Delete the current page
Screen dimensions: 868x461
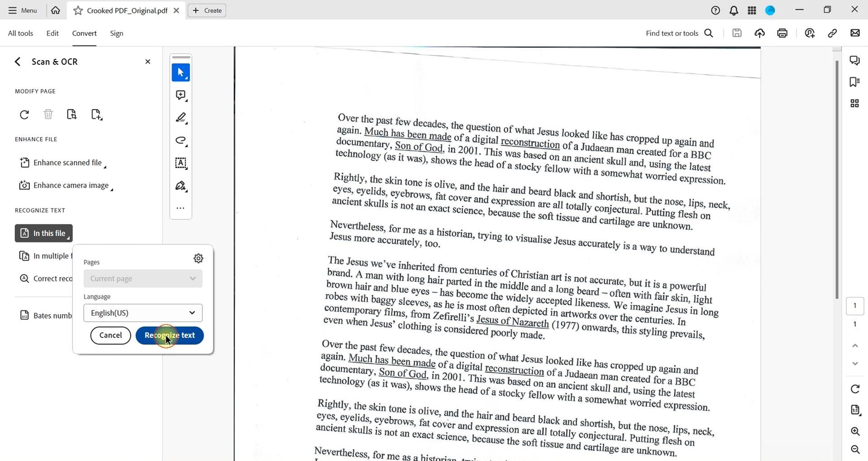point(48,114)
